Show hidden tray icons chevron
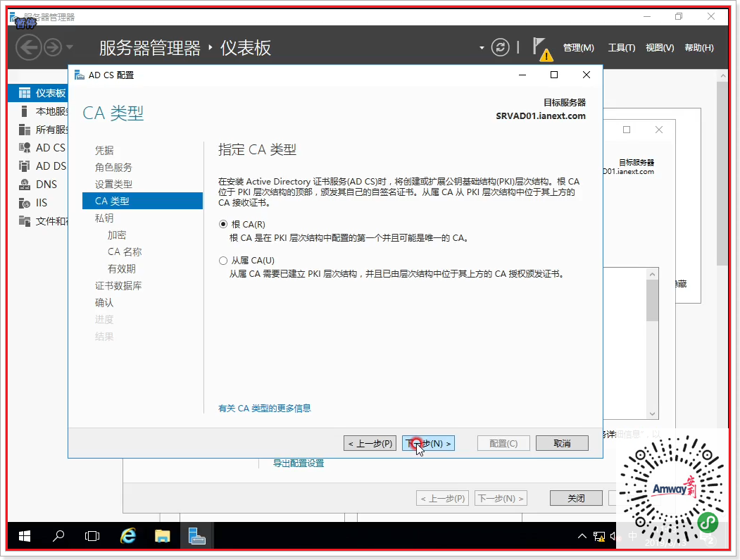The width and height of the screenshot is (740, 560). 582,536
